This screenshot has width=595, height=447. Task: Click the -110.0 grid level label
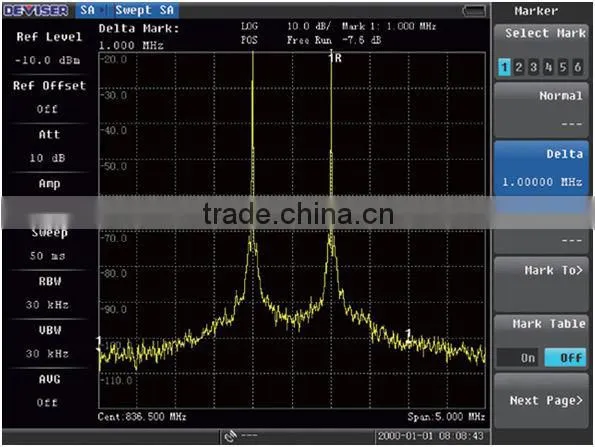click(x=116, y=381)
